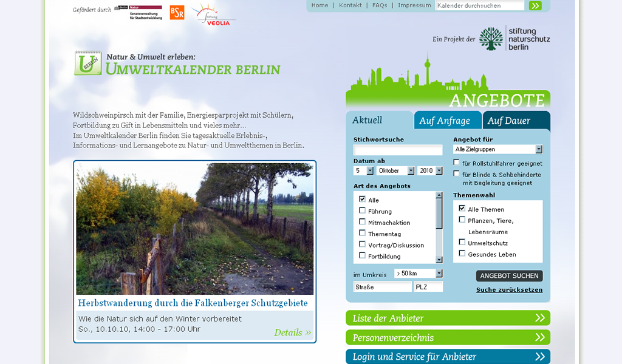
Task: Check the Führung checkbox
Action: click(x=362, y=211)
